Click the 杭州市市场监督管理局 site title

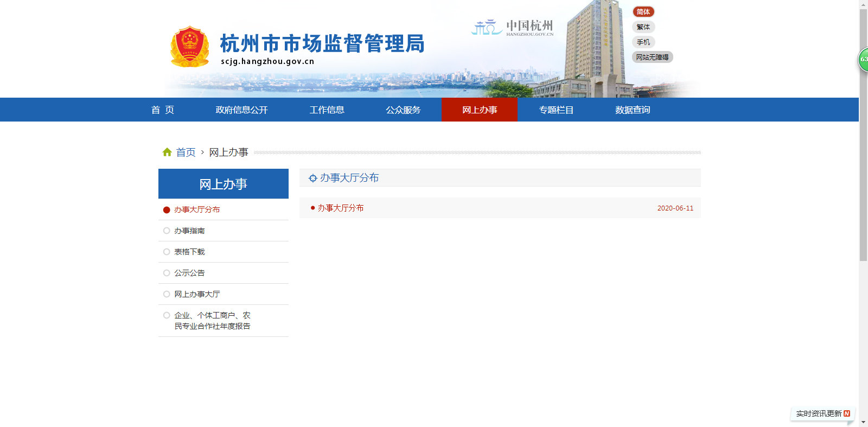pyautogui.click(x=322, y=43)
